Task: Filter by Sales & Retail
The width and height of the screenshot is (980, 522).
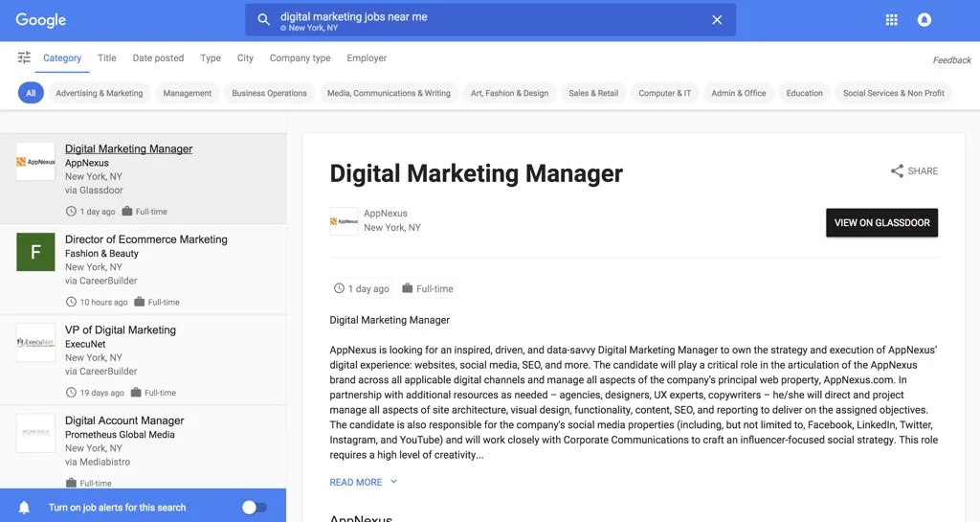Action: [593, 93]
